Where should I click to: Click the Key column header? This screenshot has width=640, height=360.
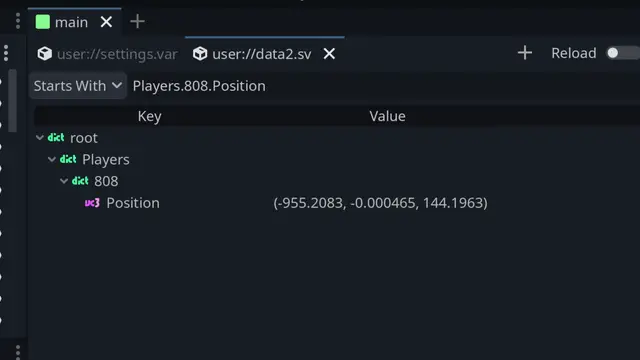pos(149,116)
